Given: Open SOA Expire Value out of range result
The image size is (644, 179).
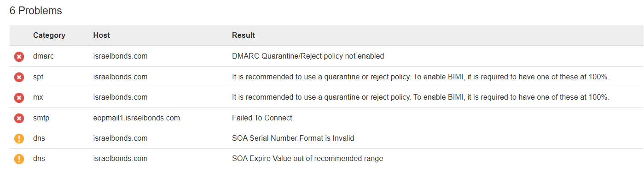Looking at the screenshot, I should 307,159.
